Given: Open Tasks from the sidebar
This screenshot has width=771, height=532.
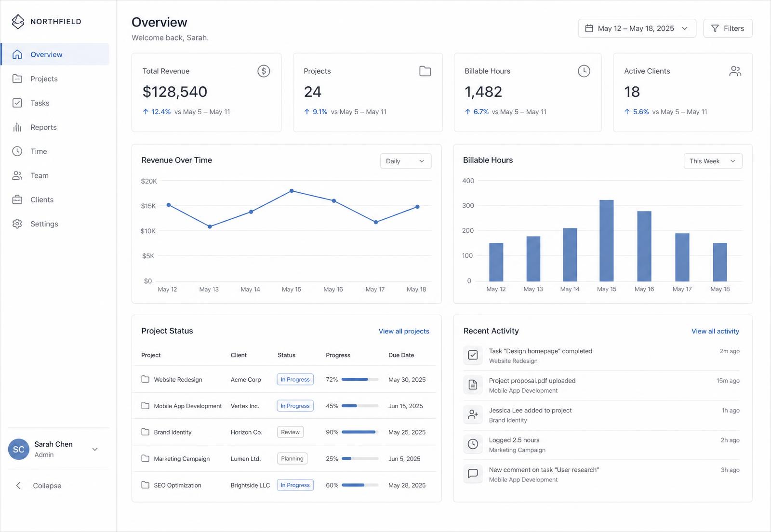Looking at the screenshot, I should 55,103.
